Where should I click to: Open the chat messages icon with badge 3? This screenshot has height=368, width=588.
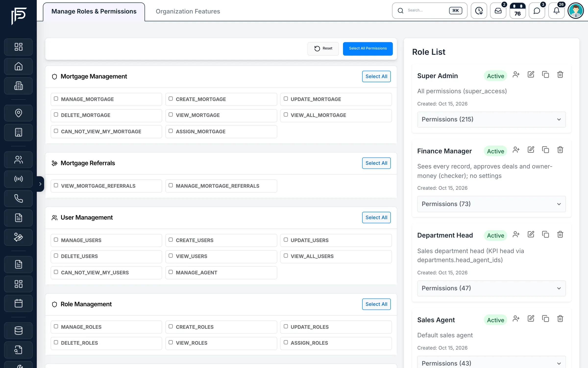[x=537, y=11]
